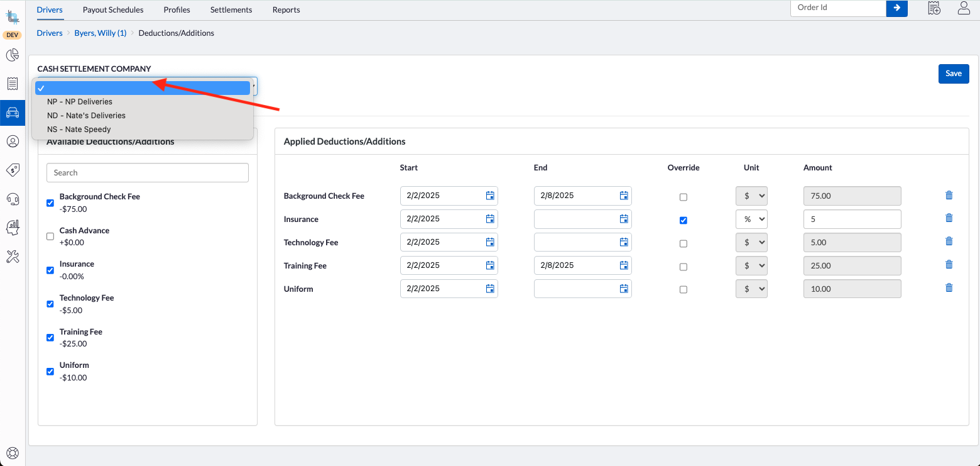Enable override for Technology Fee
Image resolution: width=980 pixels, height=466 pixels.
(x=683, y=244)
